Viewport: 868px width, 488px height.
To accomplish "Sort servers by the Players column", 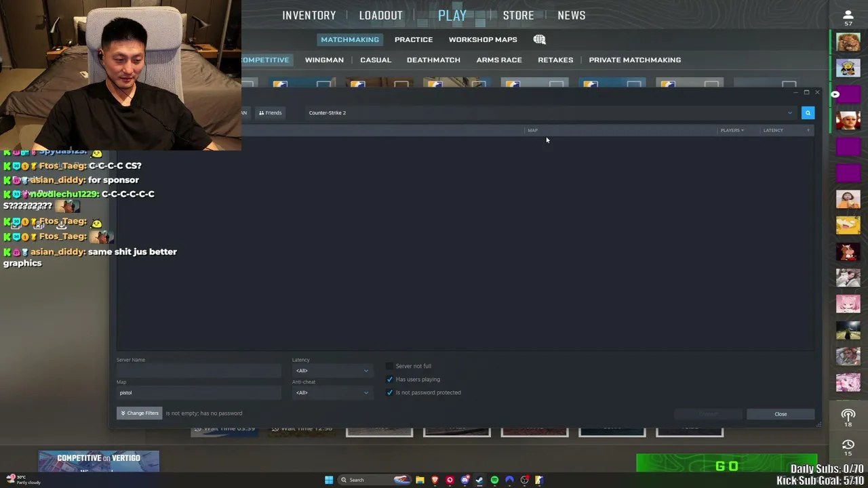I will pos(732,130).
